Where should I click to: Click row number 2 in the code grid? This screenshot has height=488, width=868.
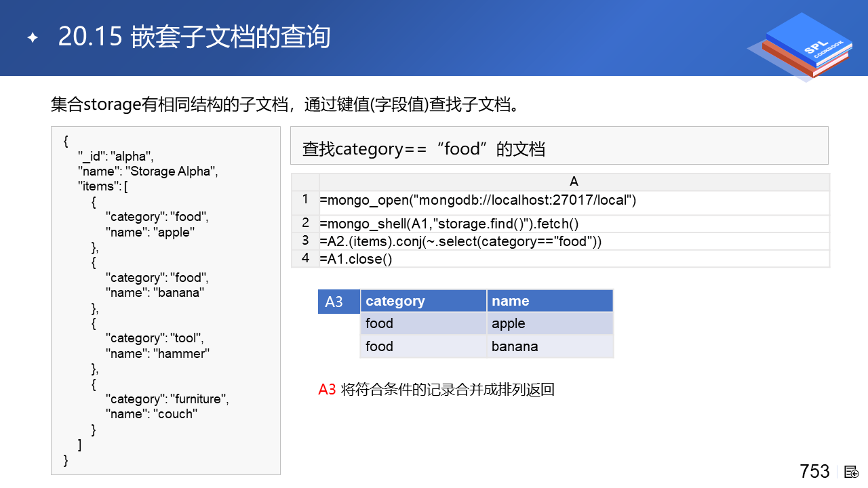point(305,223)
